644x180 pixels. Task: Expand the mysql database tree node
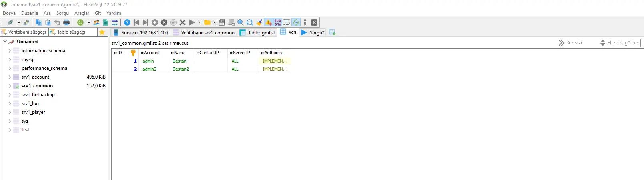coord(10,59)
